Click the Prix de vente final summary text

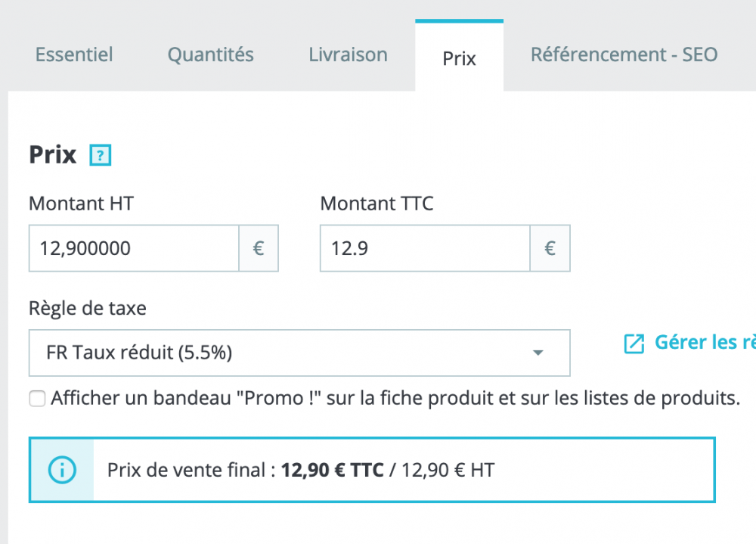click(x=300, y=470)
